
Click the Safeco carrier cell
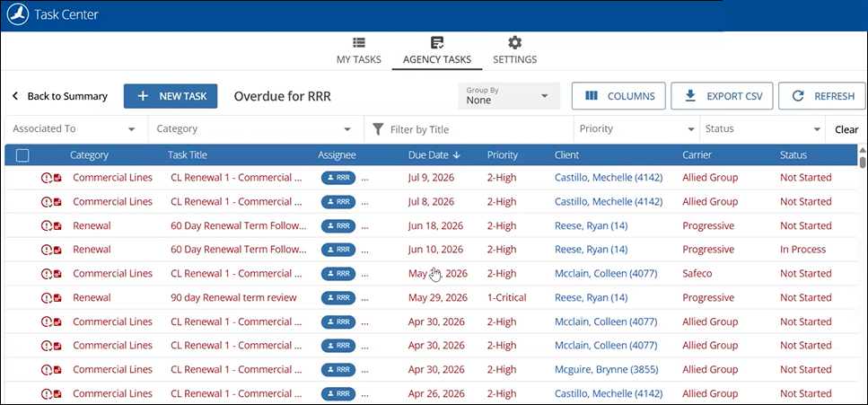[x=697, y=273]
